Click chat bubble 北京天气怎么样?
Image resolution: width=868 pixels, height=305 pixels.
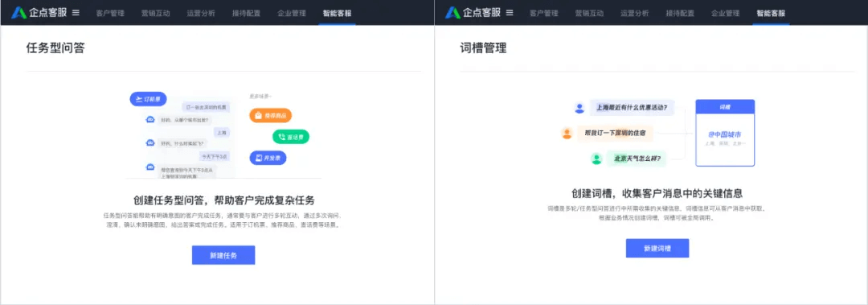(x=637, y=159)
